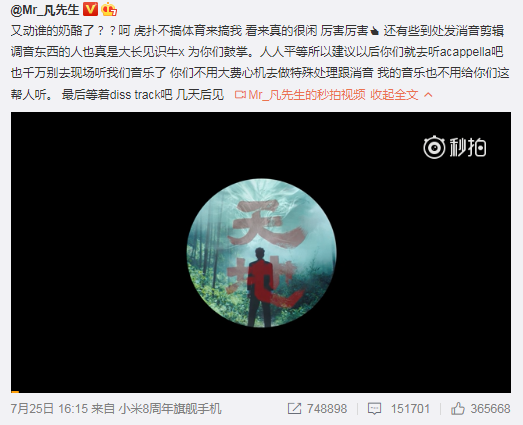The height and width of the screenshot is (425, 523).
Task: Open Mr_凡先生的秒拍视频 link
Action: coord(307,95)
